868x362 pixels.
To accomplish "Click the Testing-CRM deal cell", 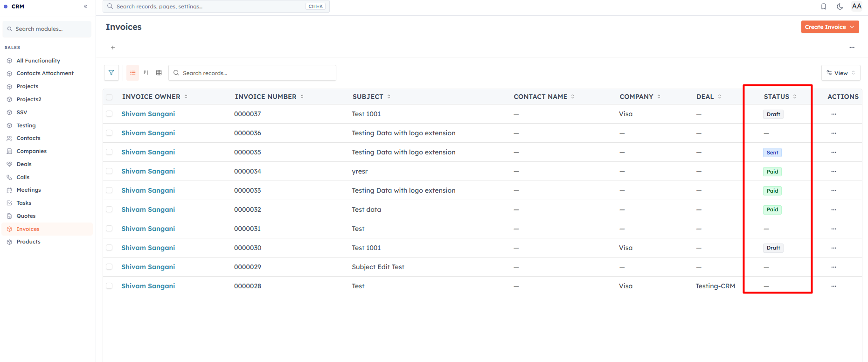I will (x=715, y=286).
